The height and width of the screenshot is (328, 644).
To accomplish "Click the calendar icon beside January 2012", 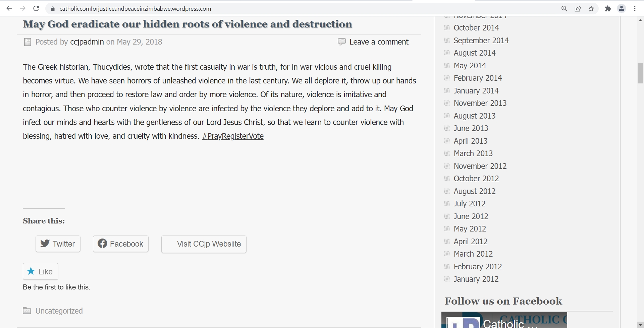I will pos(447,279).
